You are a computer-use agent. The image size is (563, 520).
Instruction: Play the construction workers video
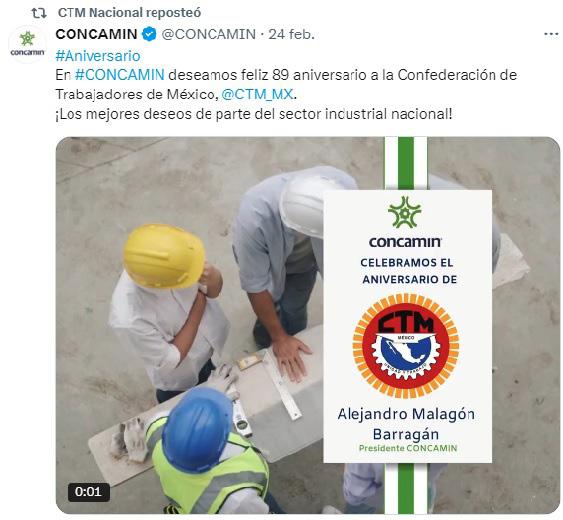coord(307,325)
